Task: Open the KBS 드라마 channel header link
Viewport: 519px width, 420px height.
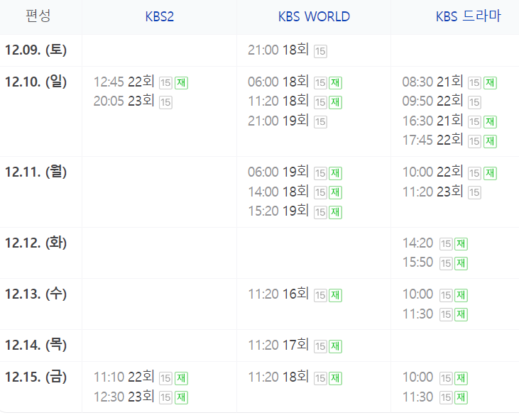Action: point(468,16)
